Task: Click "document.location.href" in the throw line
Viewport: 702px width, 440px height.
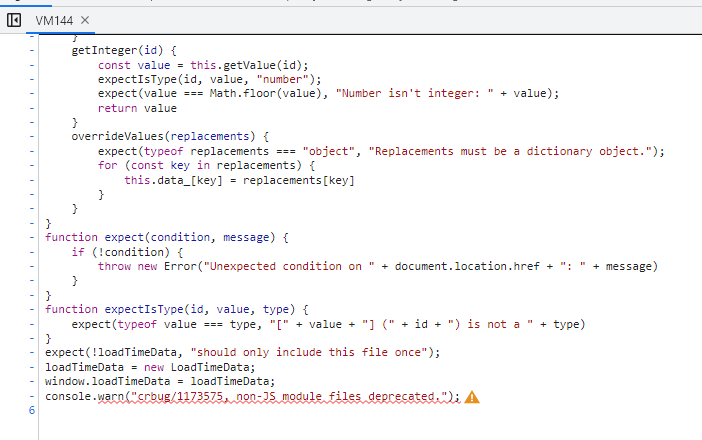Action: [467, 266]
